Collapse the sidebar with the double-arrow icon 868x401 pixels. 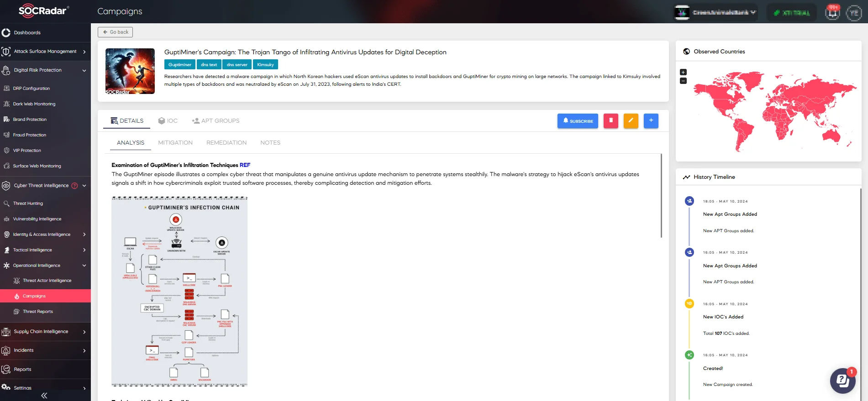[x=44, y=396]
